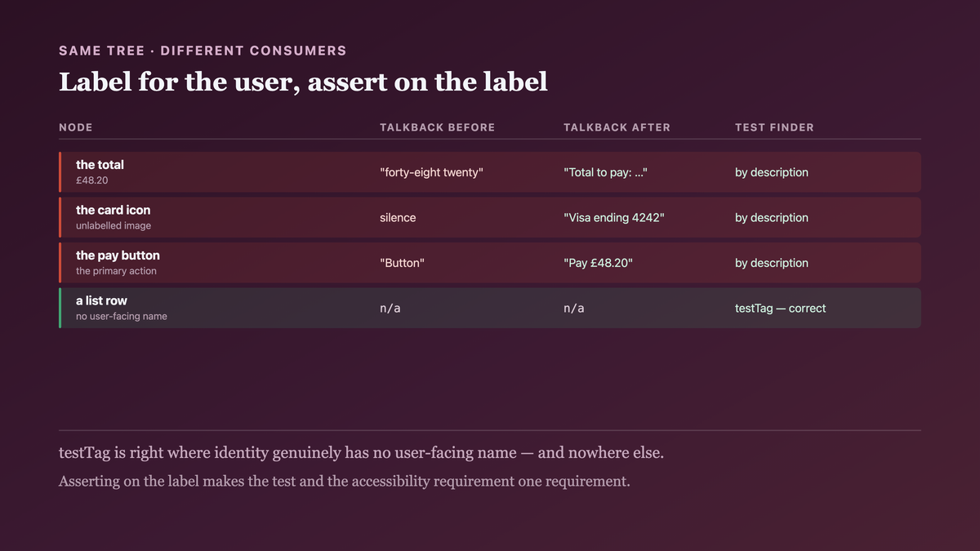980x551 pixels.
Task: Click the 'n/a' Talkback After cell
Action: [574, 309]
